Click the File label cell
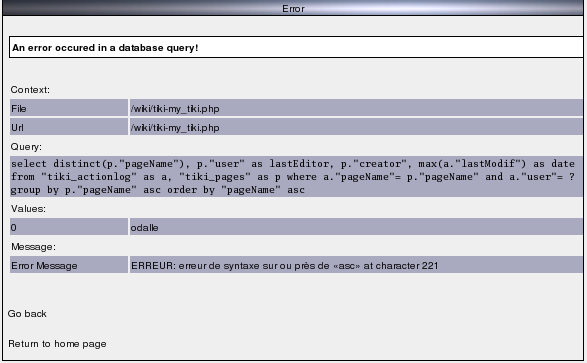Screen dimensions: 587x363 69,108
